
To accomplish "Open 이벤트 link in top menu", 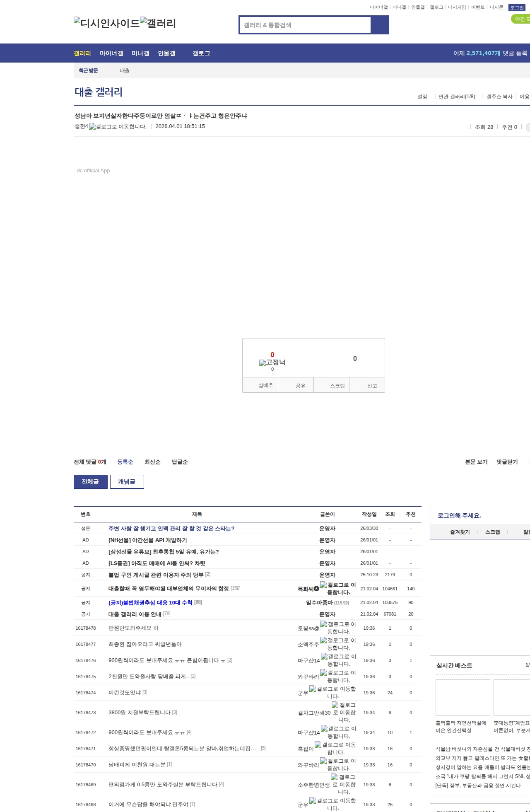I will pyautogui.click(x=478, y=7).
